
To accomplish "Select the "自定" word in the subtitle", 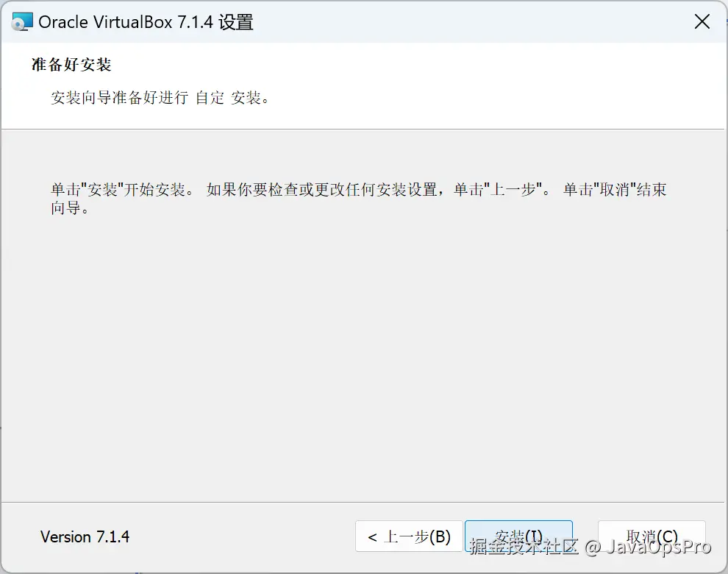I will tap(210, 98).
